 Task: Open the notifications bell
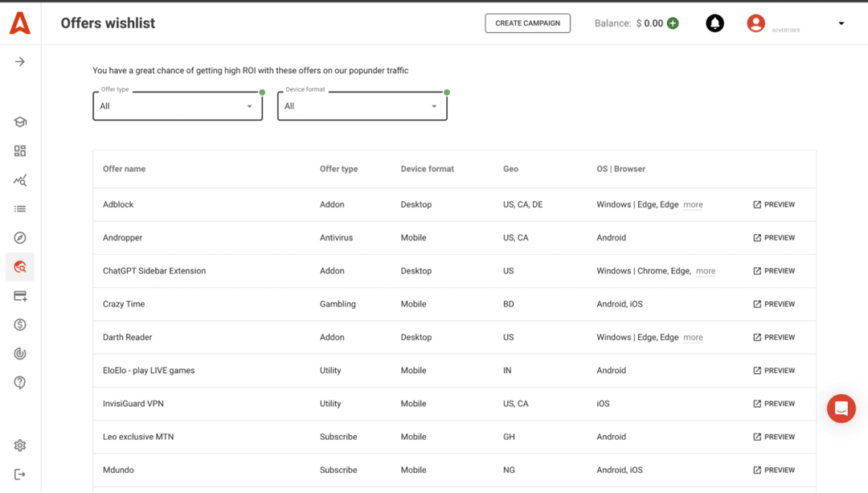[714, 23]
